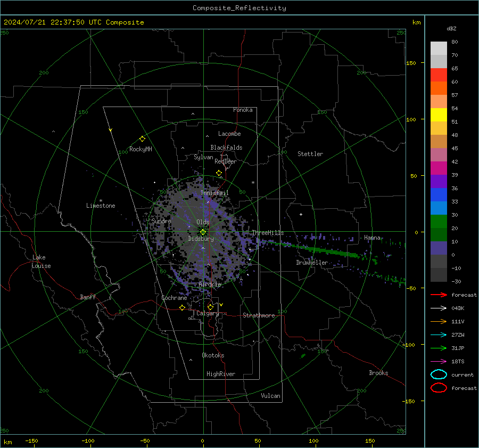This screenshot has width=479, height=448.
Task: Click the 'Drumheller' map label
Action: [312, 263]
